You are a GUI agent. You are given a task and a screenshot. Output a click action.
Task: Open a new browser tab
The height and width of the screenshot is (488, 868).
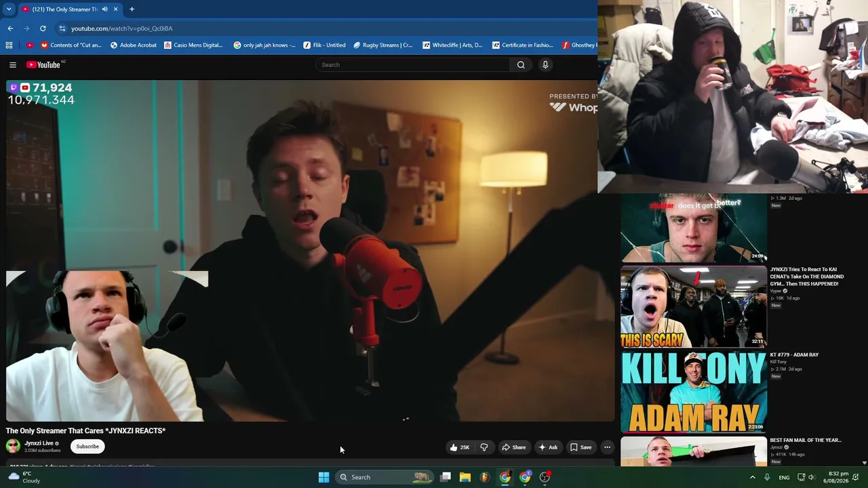132,9
